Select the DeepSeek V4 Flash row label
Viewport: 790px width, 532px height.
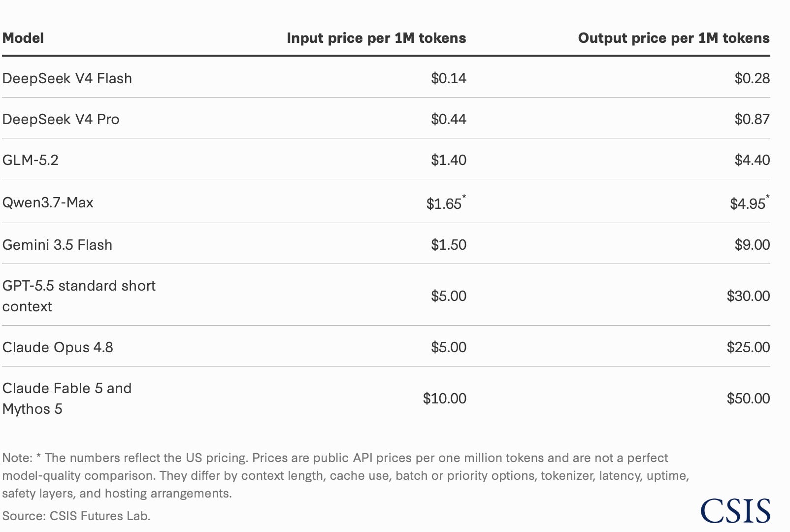(x=67, y=78)
